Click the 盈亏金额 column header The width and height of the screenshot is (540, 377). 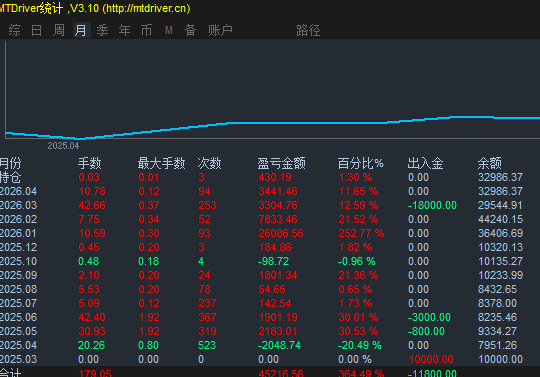[282, 163]
